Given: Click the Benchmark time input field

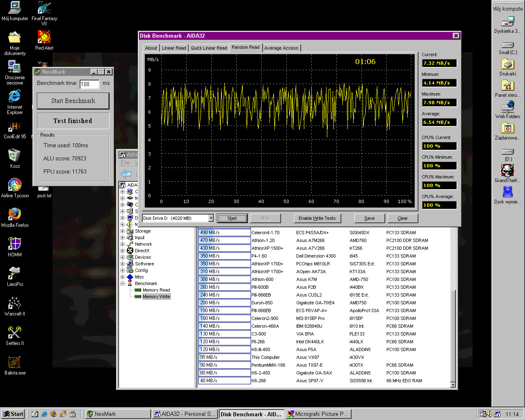Looking at the screenshot, I should pos(89,84).
